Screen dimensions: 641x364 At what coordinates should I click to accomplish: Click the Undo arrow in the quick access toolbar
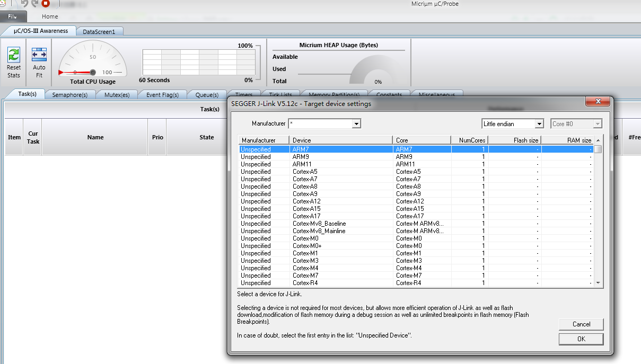point(24,4)
